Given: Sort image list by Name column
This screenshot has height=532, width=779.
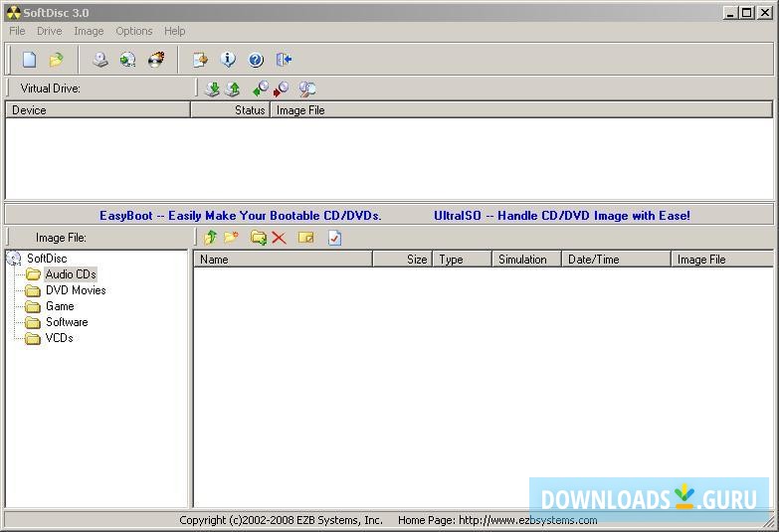Looking at the screenshot, I should click(284, 260).
